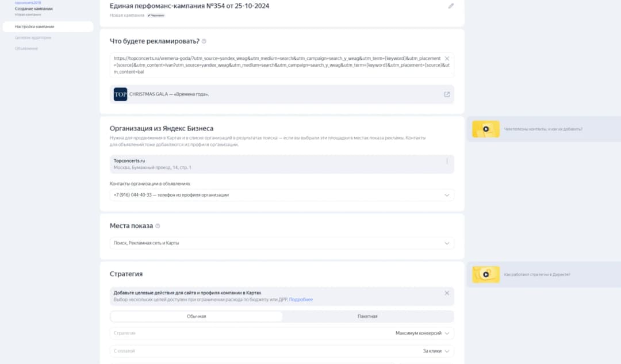Expand the organization phone contacts dropdown
This screenshot has height=364, width=621.
[x=282, y=195]
